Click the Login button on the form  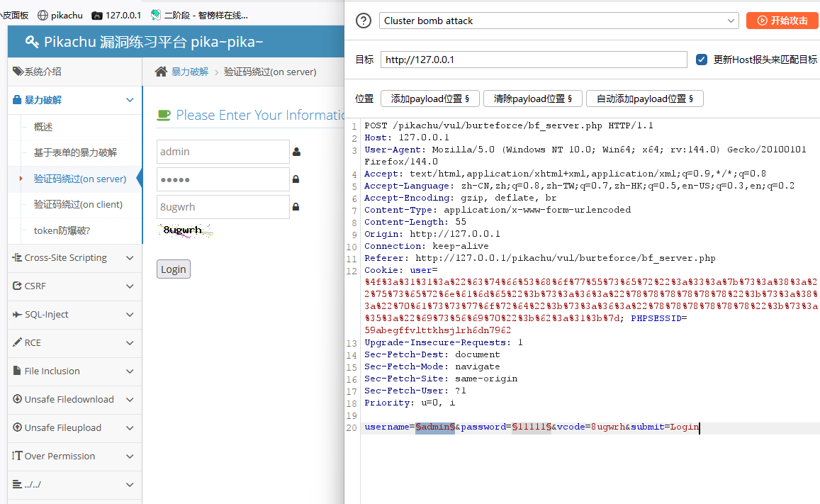pos(174,269)
